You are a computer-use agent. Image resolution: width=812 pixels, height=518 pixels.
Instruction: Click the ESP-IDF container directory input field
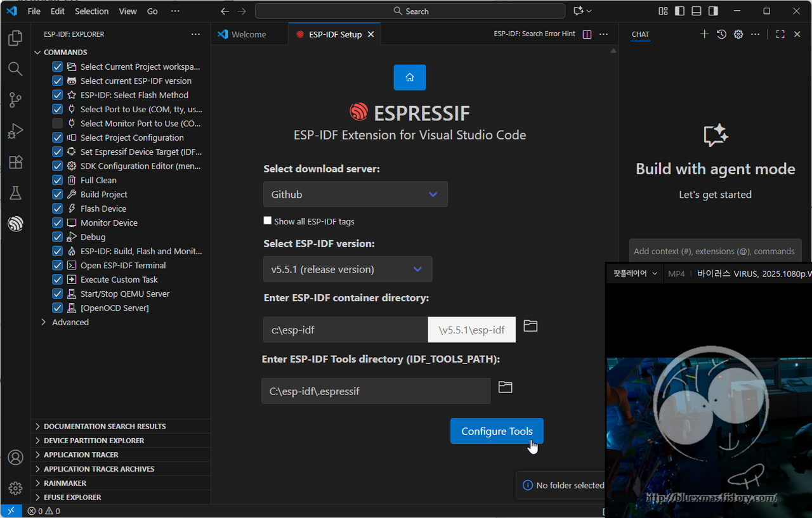(346, 330)
